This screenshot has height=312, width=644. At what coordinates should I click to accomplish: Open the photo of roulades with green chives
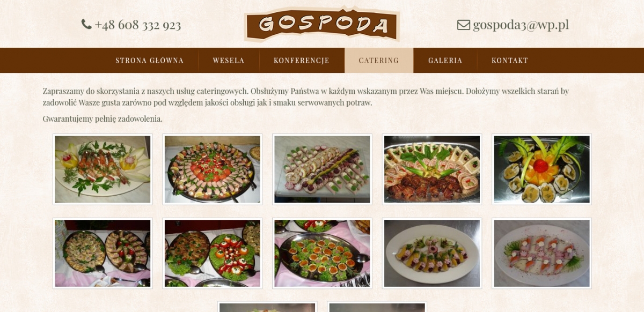click(432, 169)
